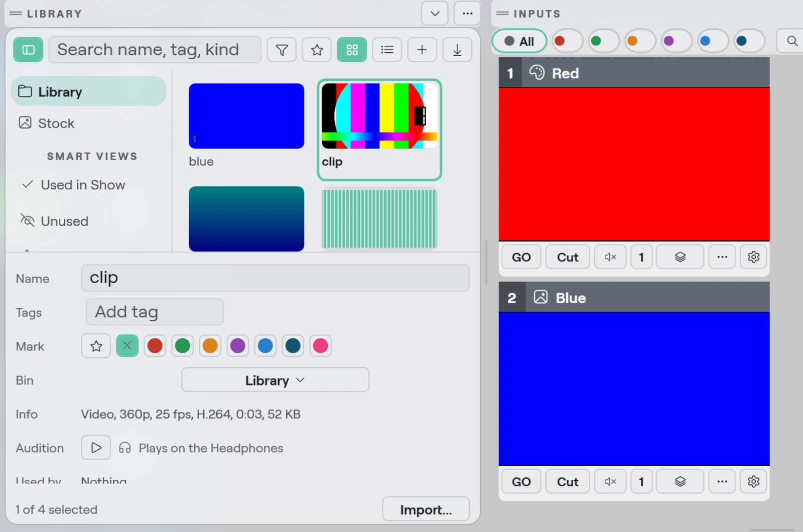Switch library to list view
The height and width of the screenshot is (532, 803).
pyautogui.click(x=387, y=50)
